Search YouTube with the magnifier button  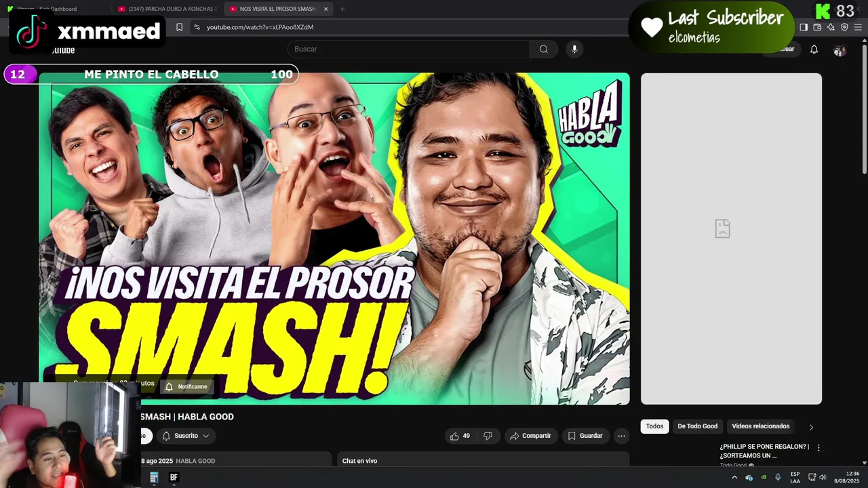coord(543,49)
